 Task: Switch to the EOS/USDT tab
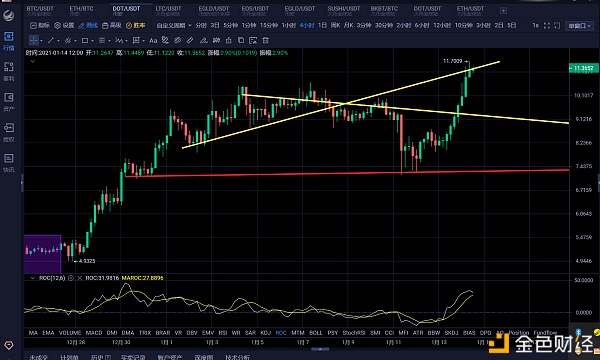255,11
